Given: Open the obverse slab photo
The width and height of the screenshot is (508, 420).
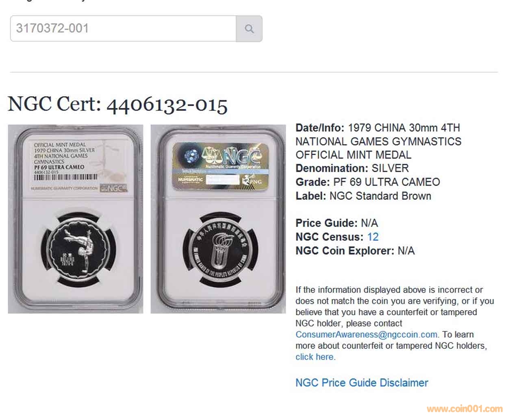Looking at the screenshot, I should (76, 219).
